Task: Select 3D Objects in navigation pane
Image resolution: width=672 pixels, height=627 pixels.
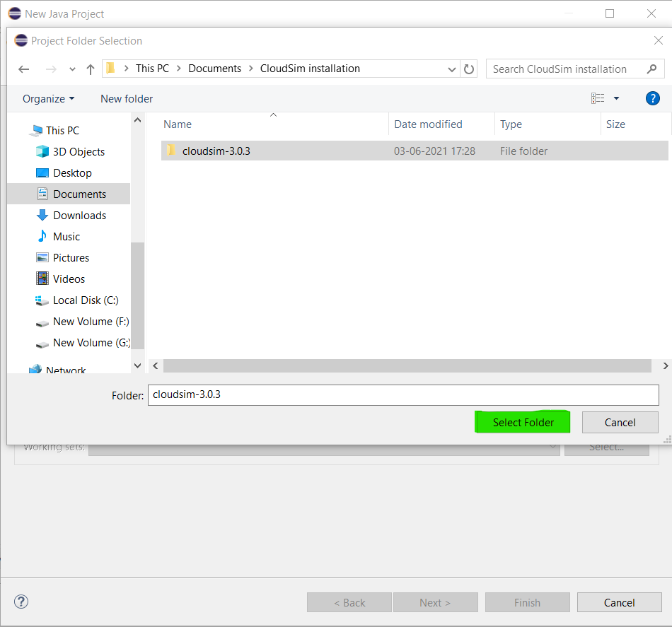Action: 79,151
